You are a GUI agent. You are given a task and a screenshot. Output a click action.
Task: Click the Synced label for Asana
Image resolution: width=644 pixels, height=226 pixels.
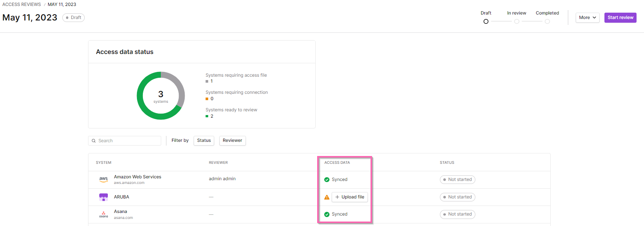[340, 214]
